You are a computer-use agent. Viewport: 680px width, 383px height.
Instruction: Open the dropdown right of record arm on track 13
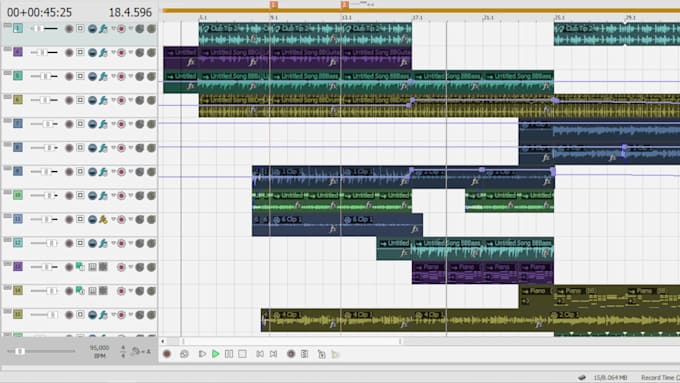pyautogui.click(x=131, y=267)
